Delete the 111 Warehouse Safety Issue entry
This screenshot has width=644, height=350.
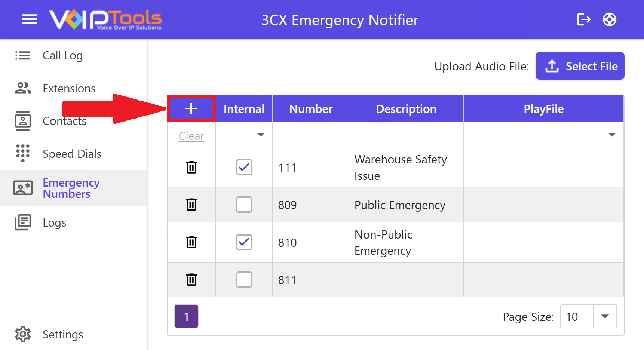(x=191, y=167)
